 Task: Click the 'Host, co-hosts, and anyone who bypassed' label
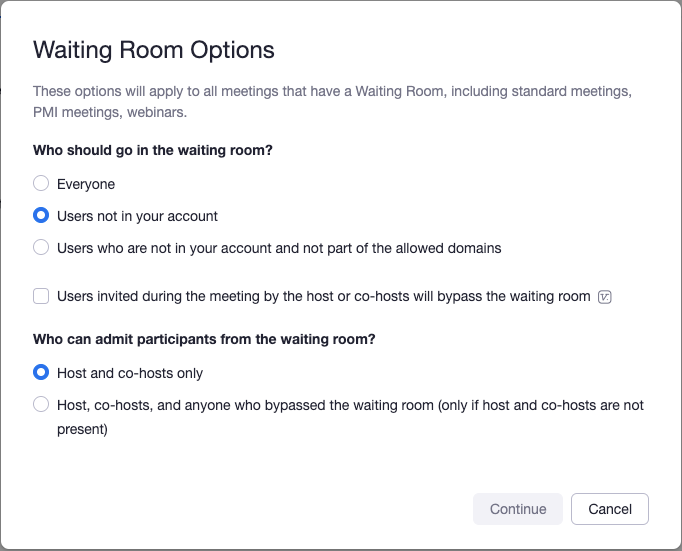pos(351,417)
